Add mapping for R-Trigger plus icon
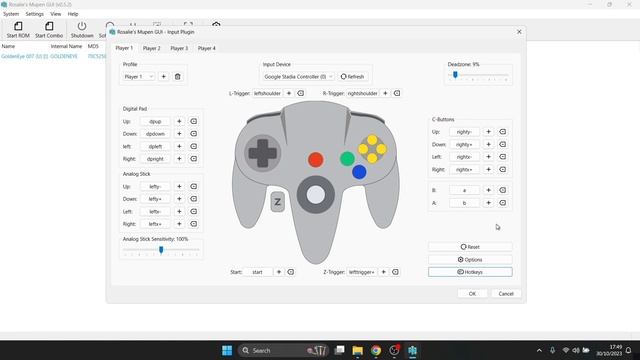The height and width of the screenshot is (360, 640). (385, 93)
